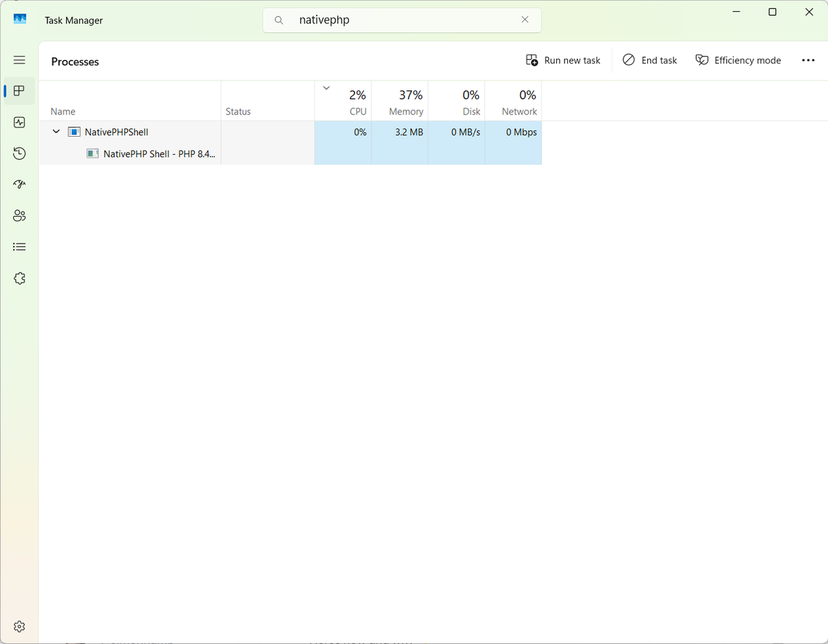Click the Task Manager app icon

pos(20,20)
